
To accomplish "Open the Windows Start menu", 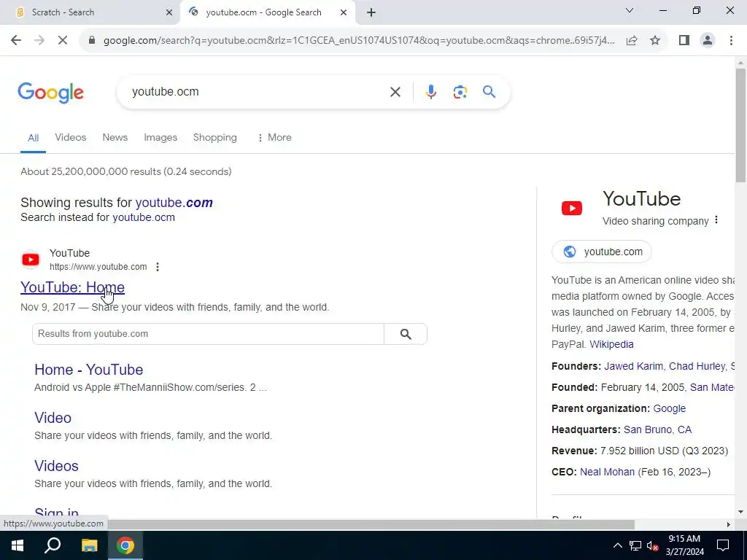I will 18,545.
